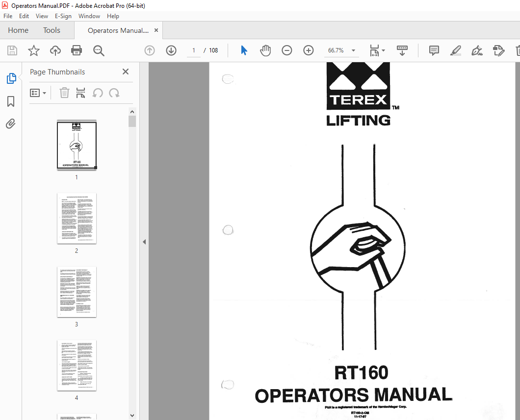520x420 pixels.
Task: Select page 1 thumbnail
Action: [77, 145]
